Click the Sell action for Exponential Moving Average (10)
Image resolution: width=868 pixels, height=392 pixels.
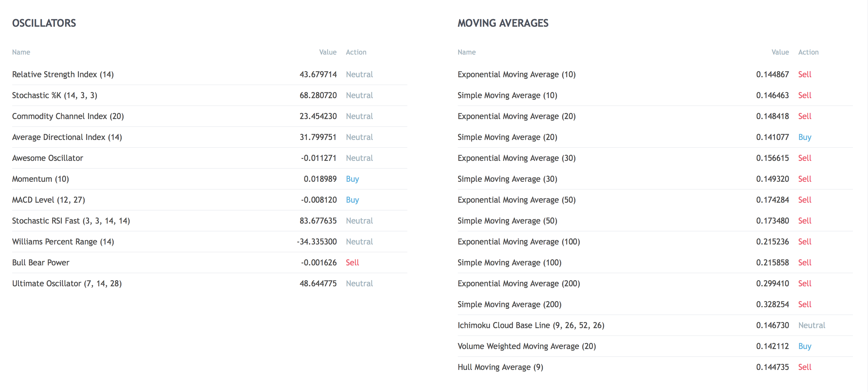point(805,74)
